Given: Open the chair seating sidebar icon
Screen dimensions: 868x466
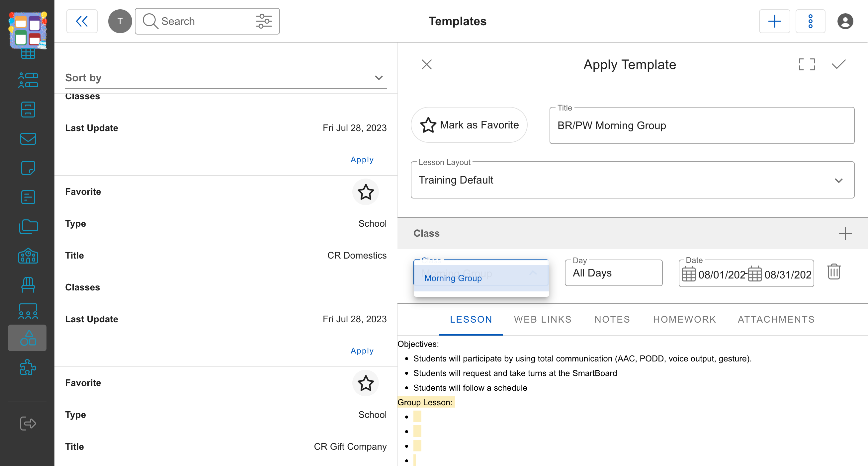Looking at the screenshot, I should pos(28,285).
